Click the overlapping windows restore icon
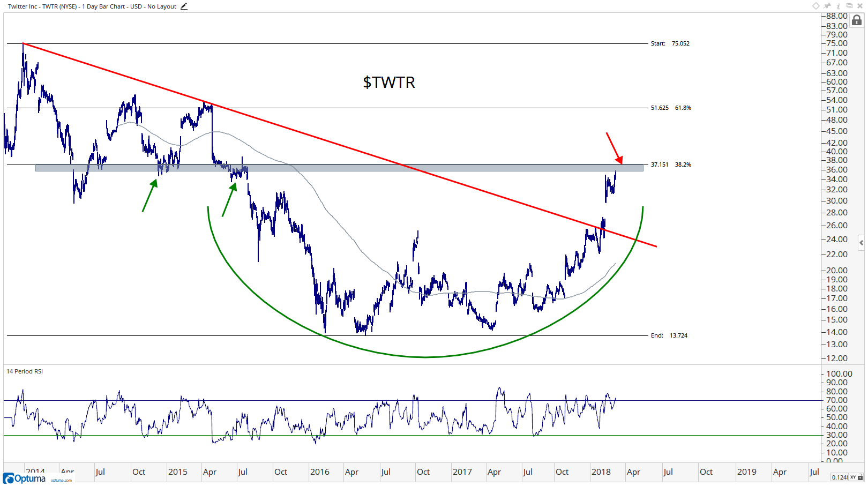The height and width of the screenshot is (486, 868). click(x=849, y=6)
